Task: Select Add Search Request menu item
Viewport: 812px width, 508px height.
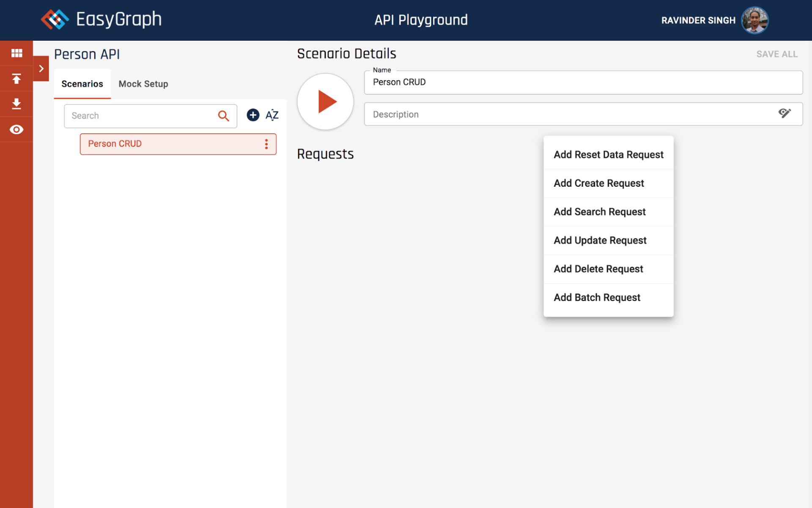Action: tap(600, 212)
